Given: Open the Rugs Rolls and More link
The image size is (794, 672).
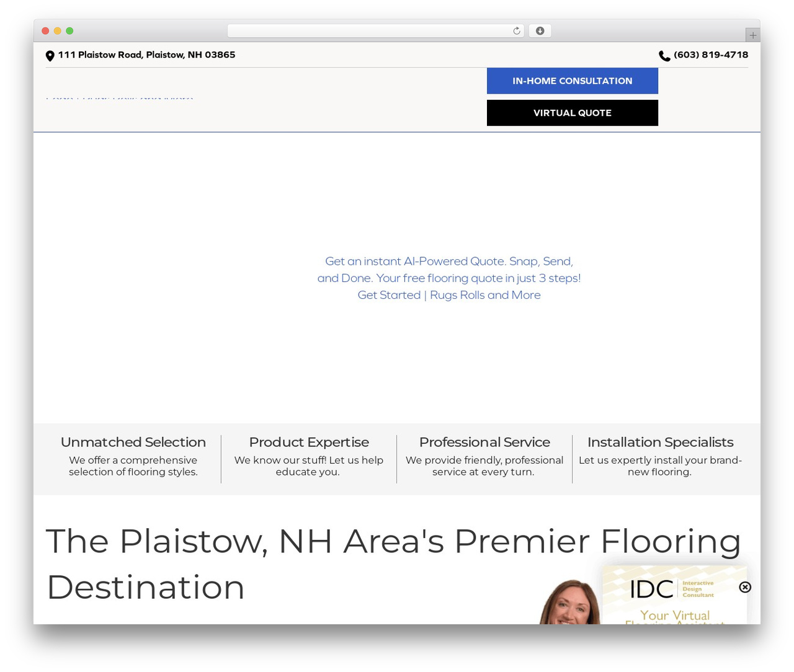Looking at the screenshot, I should [485, 295].
